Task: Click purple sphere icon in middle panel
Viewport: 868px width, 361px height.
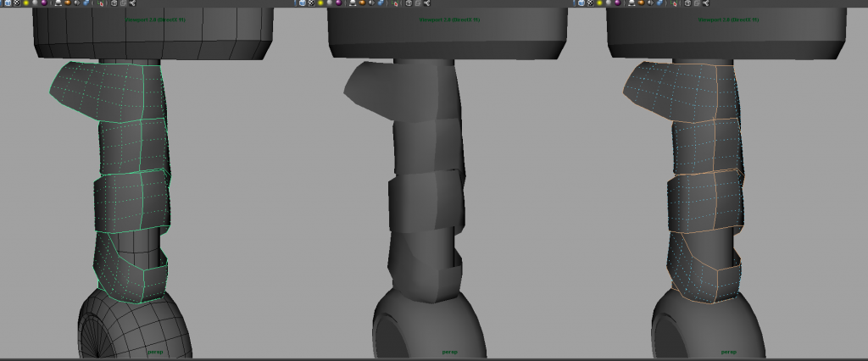Action: [339, 3]
